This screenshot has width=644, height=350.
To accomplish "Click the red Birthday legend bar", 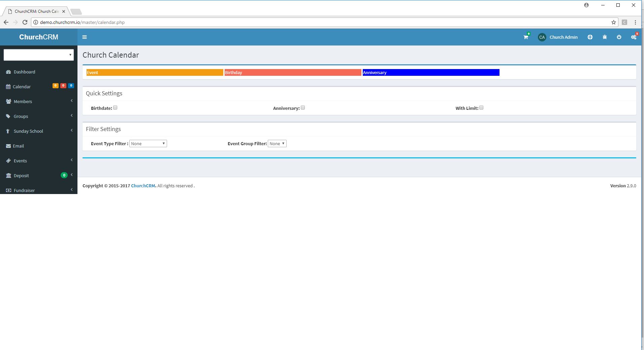I will click(293, 72).
